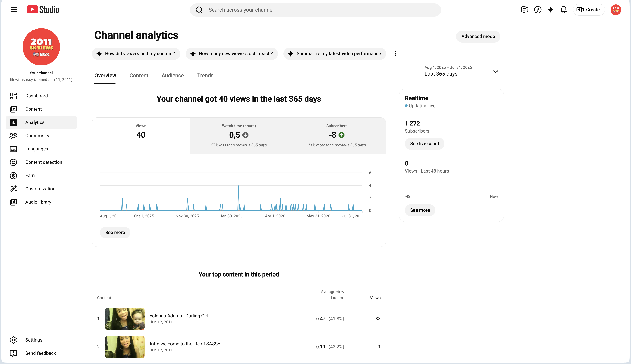Switch to the Trends tab
The image size is (631, 364).
tap(205, 75)
